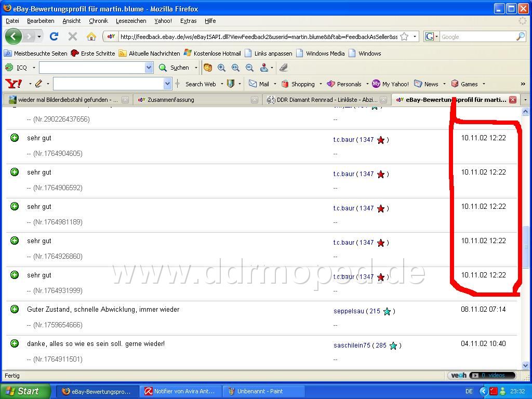Bookmark this page with the star icon

[x=404, y=36]
